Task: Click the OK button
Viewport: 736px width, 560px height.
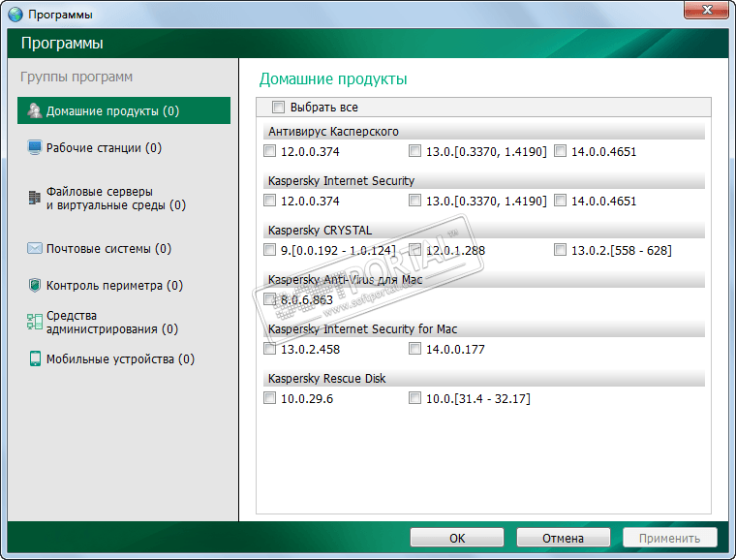Action: pyautogui.click(x=457, y=538)
